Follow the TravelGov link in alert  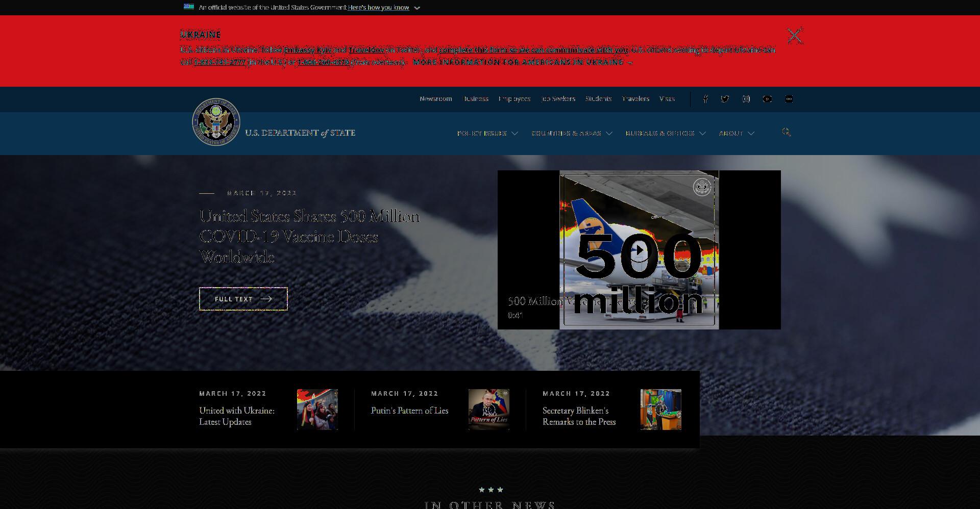(x=366, y=50)
